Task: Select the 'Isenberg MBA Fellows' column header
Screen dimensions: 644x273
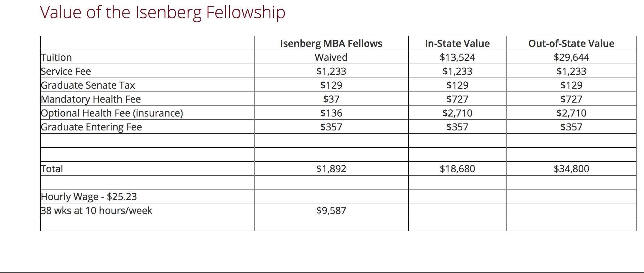Action: (x=331, y=44)
